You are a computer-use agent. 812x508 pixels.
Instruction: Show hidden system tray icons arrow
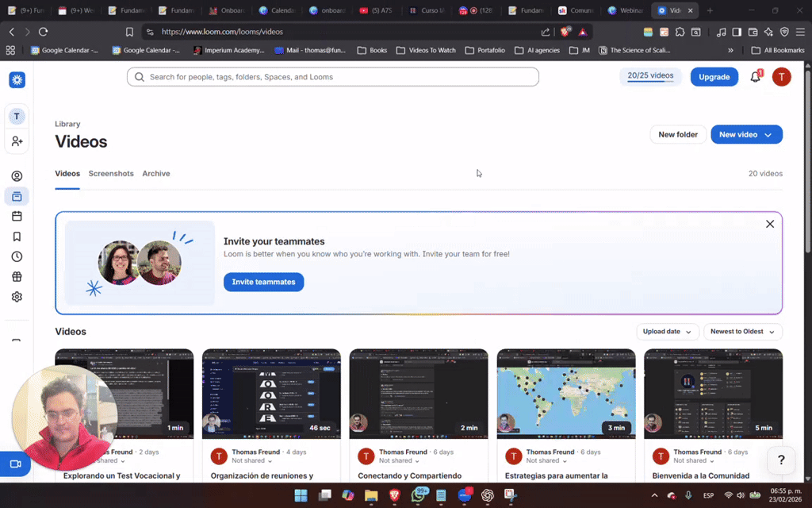click(654, 495)
